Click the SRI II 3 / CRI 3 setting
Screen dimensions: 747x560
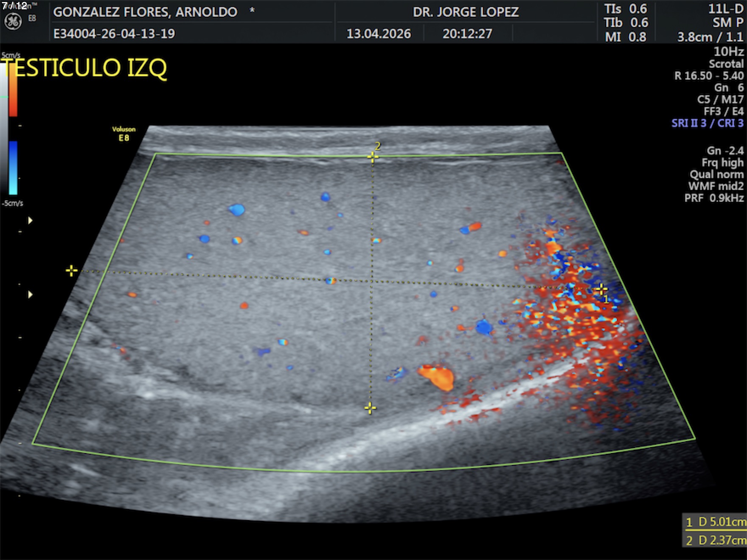(707, 123)
